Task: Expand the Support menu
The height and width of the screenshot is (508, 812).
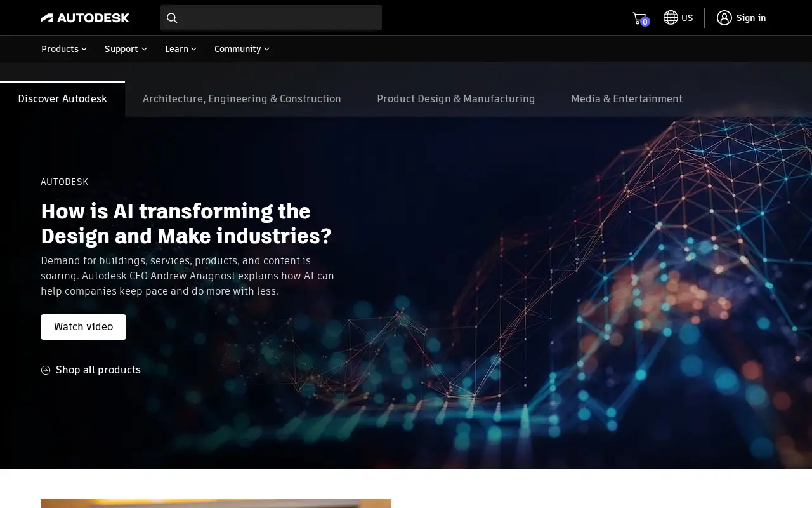Action: 126,49
